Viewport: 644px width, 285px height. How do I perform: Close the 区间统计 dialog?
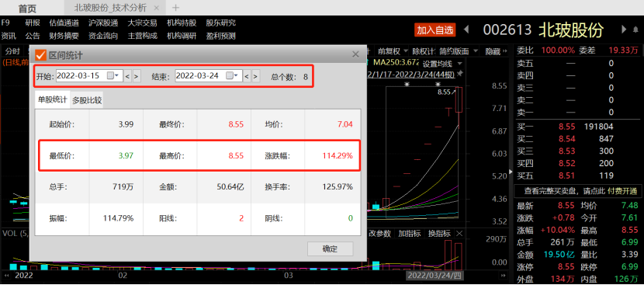tap(355, 54)
